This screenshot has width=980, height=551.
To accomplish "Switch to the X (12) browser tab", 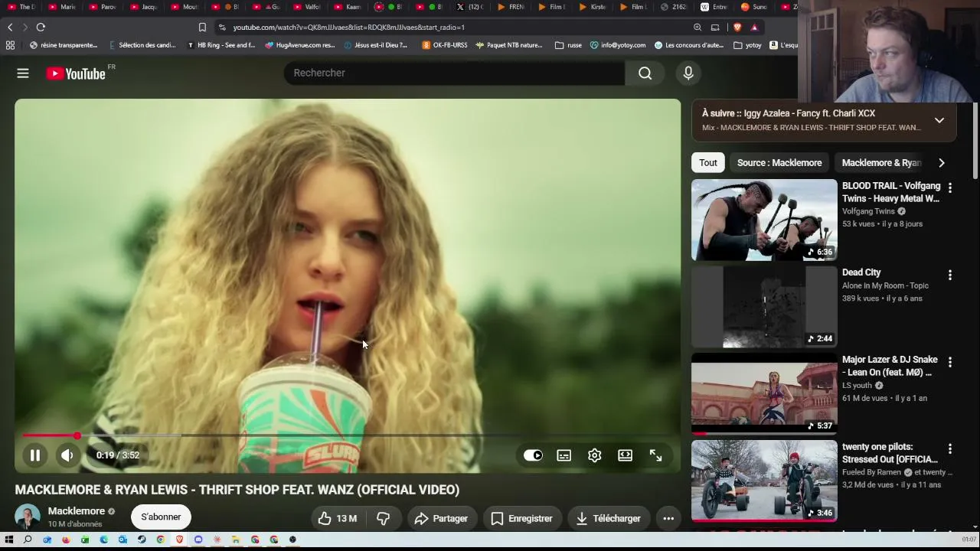I will tap(470, 7).
